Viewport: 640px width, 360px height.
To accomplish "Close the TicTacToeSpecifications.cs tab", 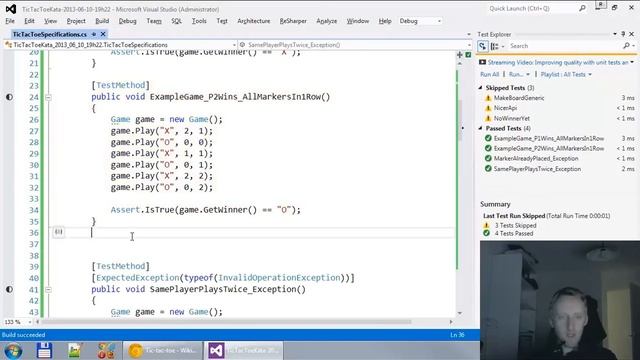I will (103, 34).
